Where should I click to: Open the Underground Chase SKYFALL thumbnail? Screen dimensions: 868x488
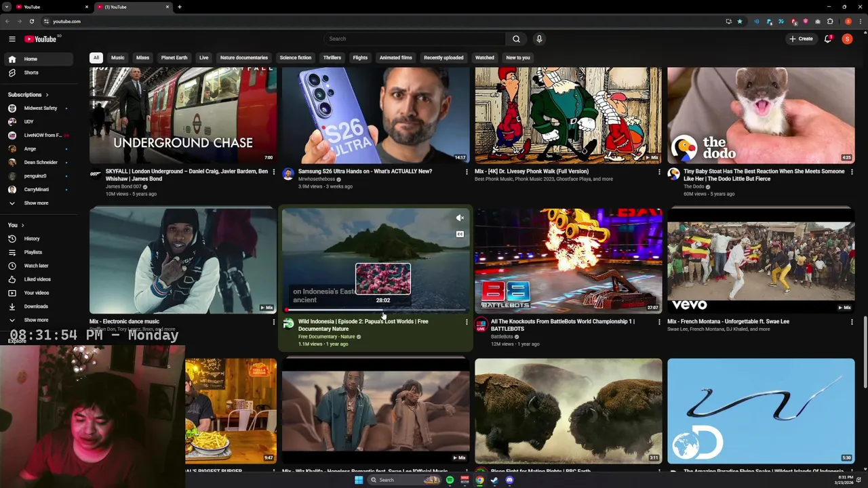click(x=183, y=115)
